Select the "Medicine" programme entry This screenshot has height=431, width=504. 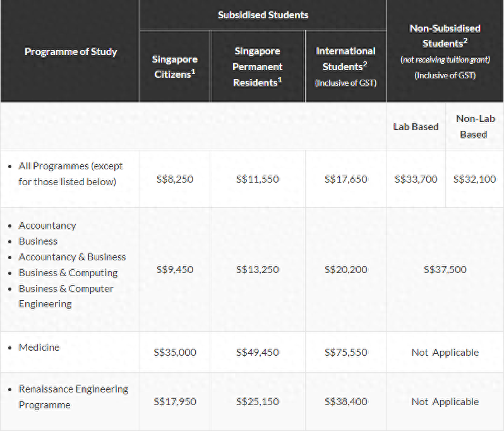pos(39,348)
